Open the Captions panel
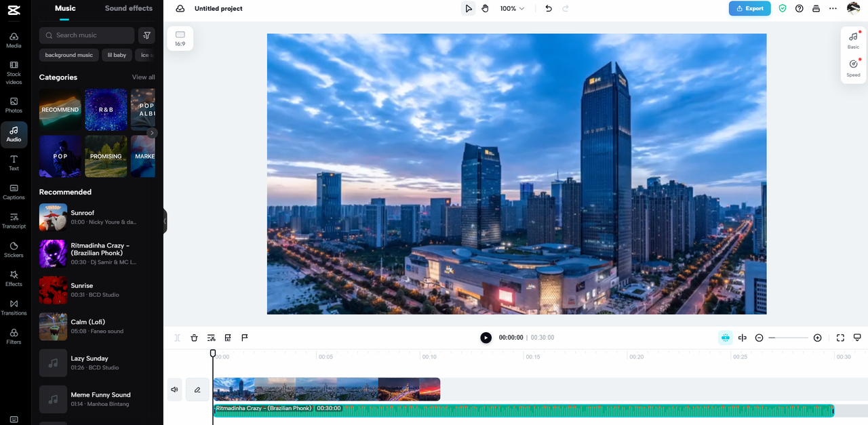This screenshot has width=868, height=425. pos(14,192)
